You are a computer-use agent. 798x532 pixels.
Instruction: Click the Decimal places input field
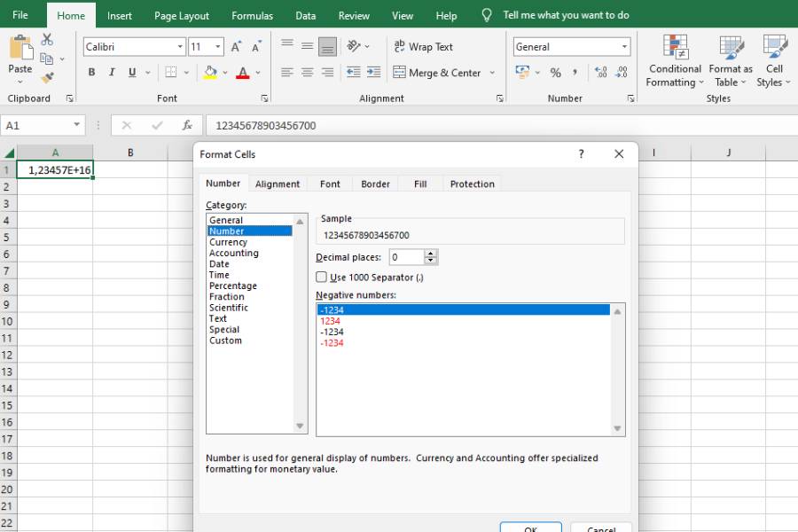[407, 257]
